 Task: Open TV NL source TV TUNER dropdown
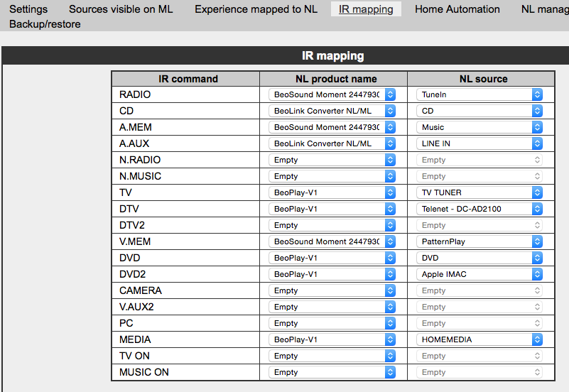[x=479, y=192]
